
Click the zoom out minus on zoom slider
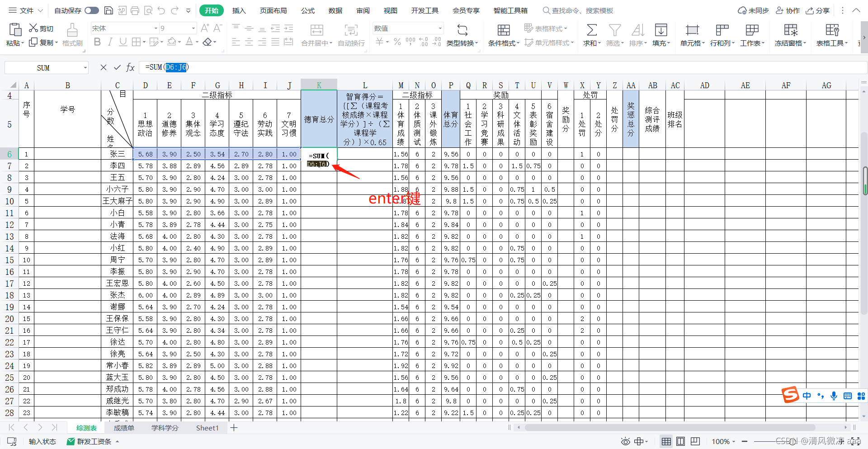point(745,441)
